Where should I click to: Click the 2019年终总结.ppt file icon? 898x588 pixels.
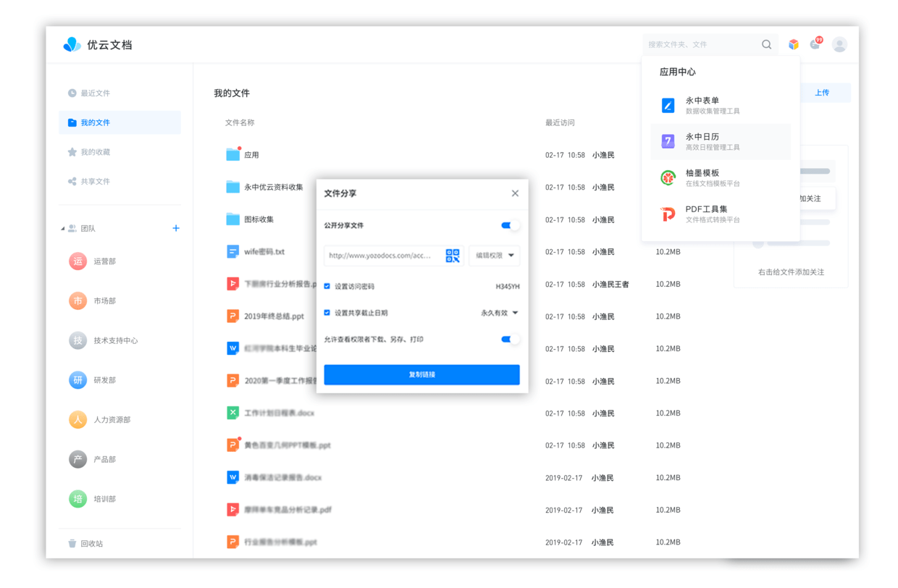click(x=232, y=316)
